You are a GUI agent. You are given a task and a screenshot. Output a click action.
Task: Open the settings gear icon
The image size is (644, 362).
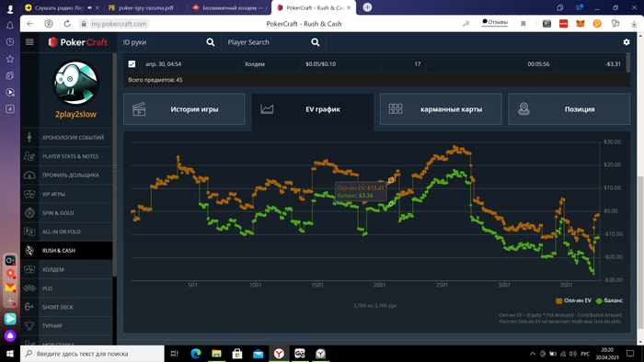pyautogui.click(x=627, y=42)
